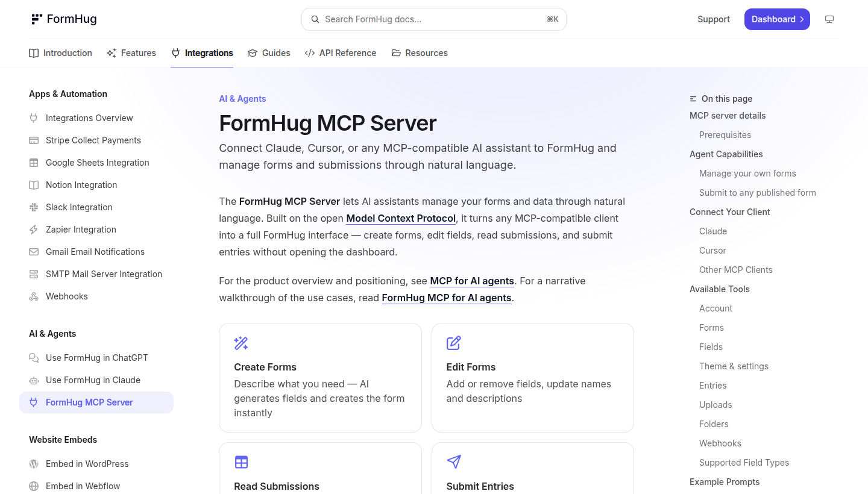Click the Create Forms magic wand icon
This screenshot has height=494, width=868.
coord(241,343)
